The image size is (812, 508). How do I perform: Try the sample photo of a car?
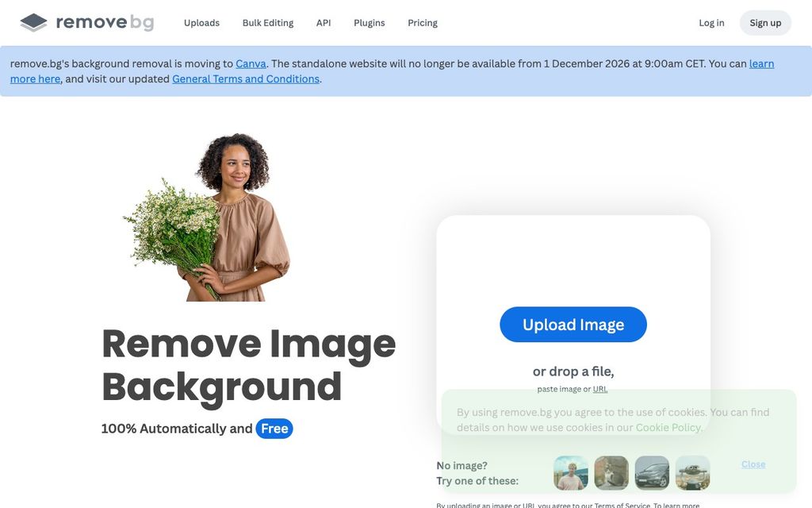(652, 473)
